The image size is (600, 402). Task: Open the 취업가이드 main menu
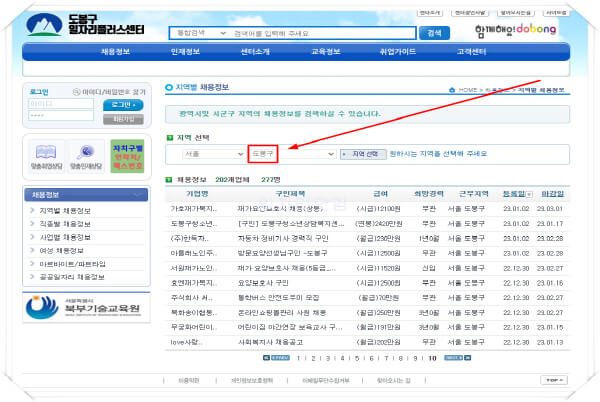(398, 52)
